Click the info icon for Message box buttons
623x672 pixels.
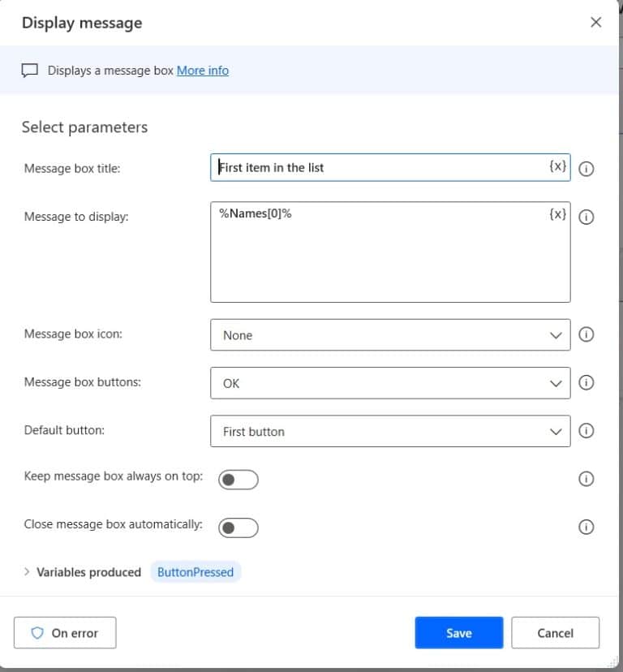coord(586,382)
